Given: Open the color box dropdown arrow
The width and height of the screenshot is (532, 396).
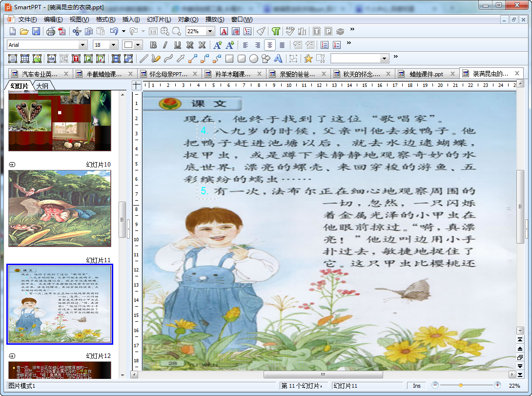Looking at the screenshot, I should [138, 45].
